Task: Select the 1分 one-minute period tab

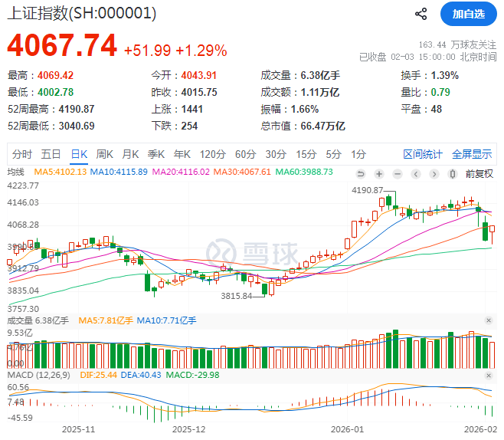Action: [358, 153]
